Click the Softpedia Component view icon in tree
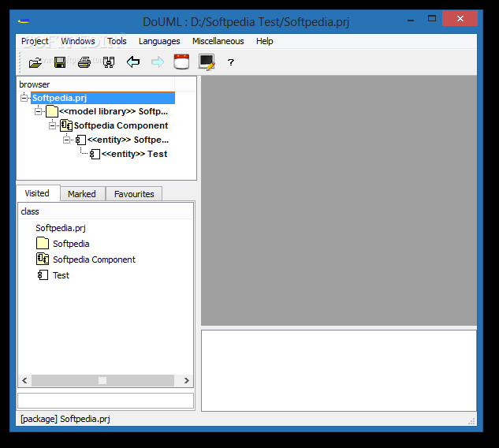The width and height of the screenshot is (499, 448). [66, 125]
